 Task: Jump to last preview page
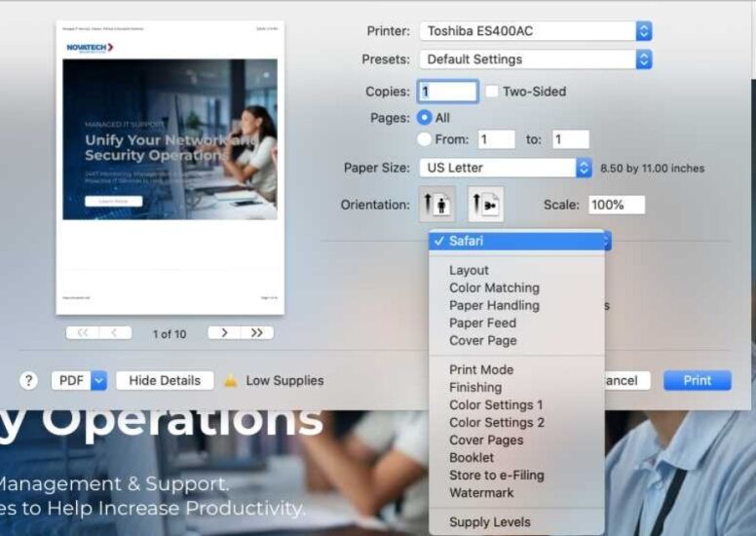(x=257, y=333)
